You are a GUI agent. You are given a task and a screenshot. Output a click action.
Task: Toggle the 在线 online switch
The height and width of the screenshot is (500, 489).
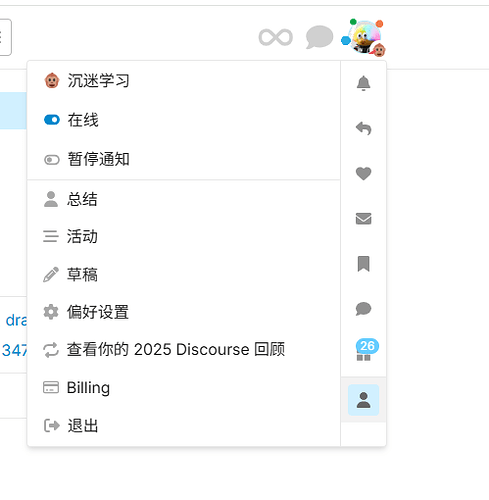[52, 120]
